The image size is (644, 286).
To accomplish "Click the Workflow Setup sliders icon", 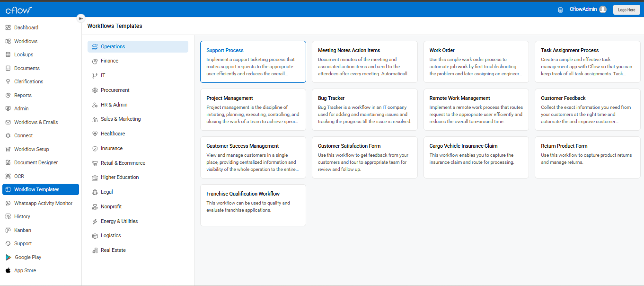I will pos(8,149).
